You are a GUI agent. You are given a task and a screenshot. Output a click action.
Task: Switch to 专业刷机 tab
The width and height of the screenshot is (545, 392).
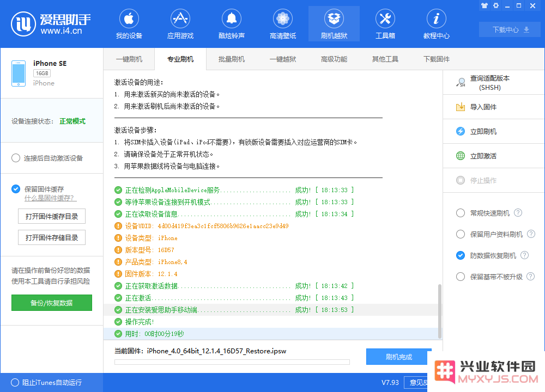[180, 59]
